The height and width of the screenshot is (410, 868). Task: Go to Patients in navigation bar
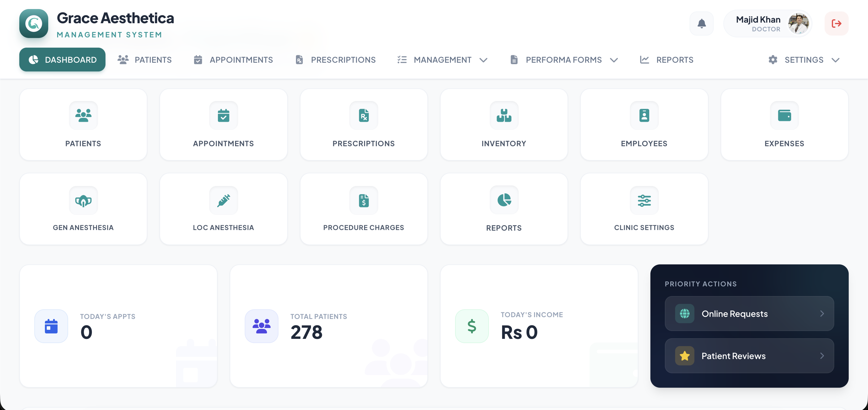pos(145,60)
